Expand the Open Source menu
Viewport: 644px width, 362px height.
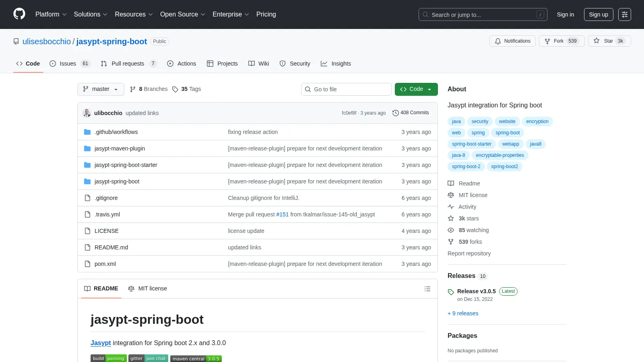point(182,14)
